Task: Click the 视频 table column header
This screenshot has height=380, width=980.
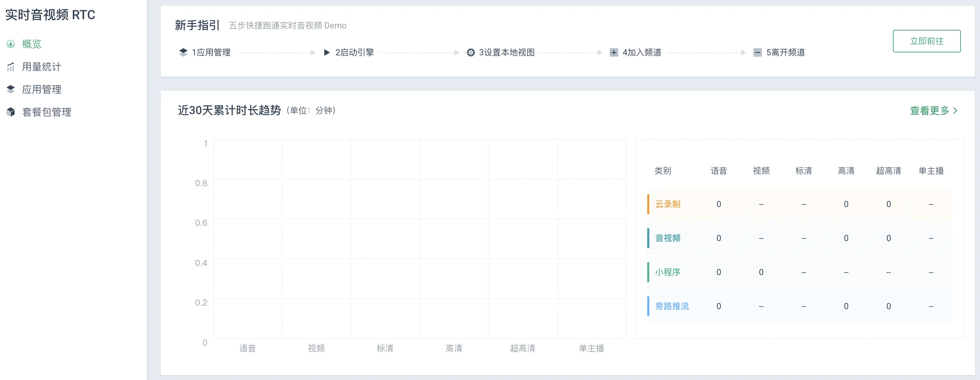Action: pos(761,171)
